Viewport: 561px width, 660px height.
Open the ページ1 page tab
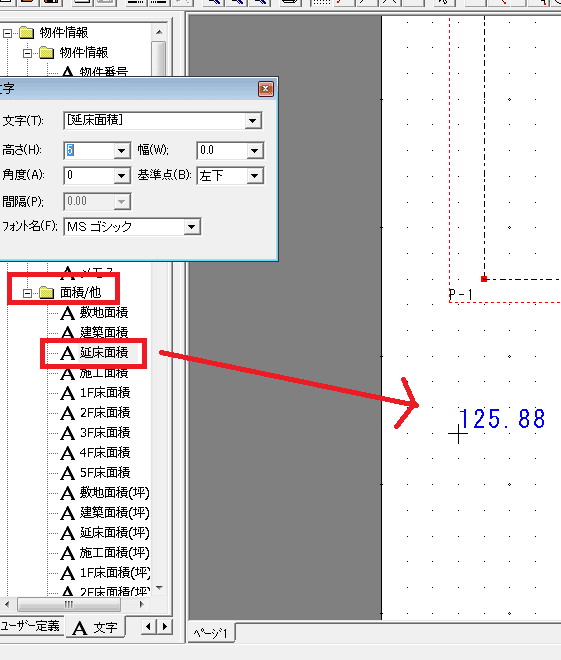210,633
